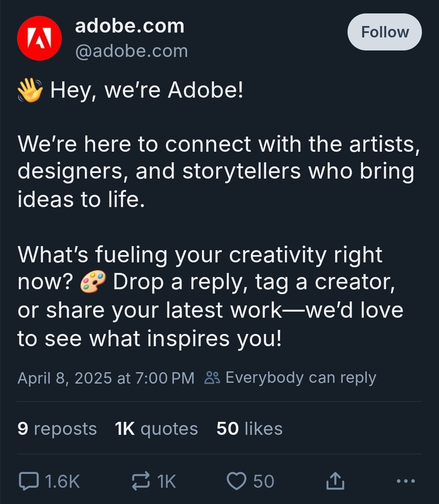Open the three-dot more options menu

(x=405, y=481)
